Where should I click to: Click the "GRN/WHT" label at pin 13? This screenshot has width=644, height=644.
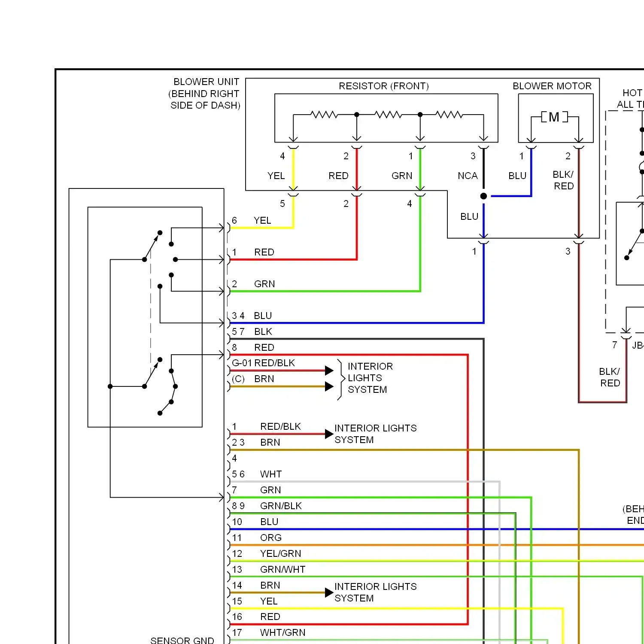(x=283, y=569)
